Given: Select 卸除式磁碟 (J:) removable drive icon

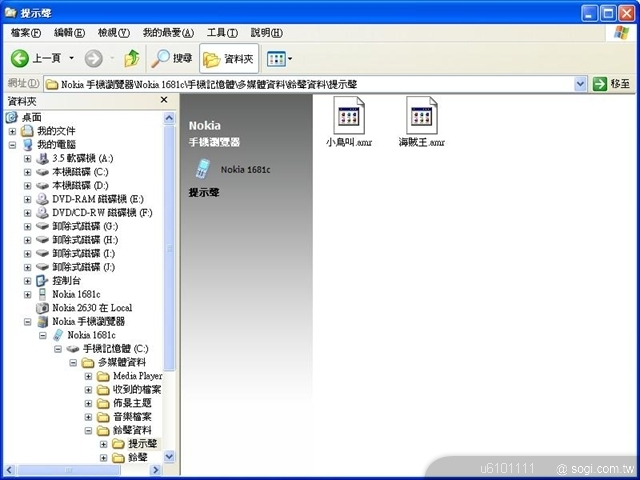Looking at the screenshot, I should pos(42,267).
